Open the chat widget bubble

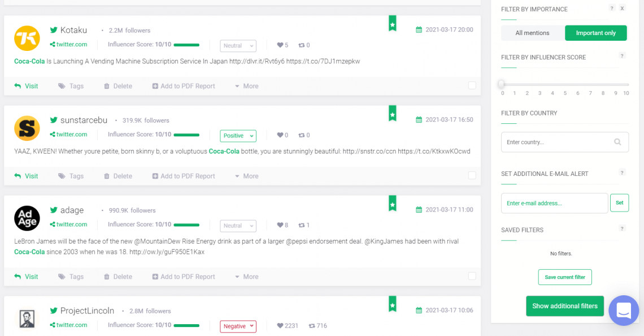[624, 311]
